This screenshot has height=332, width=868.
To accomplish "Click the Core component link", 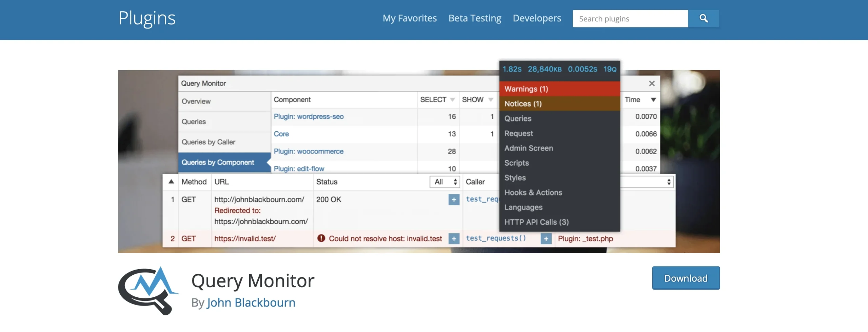I will (281, 134).
